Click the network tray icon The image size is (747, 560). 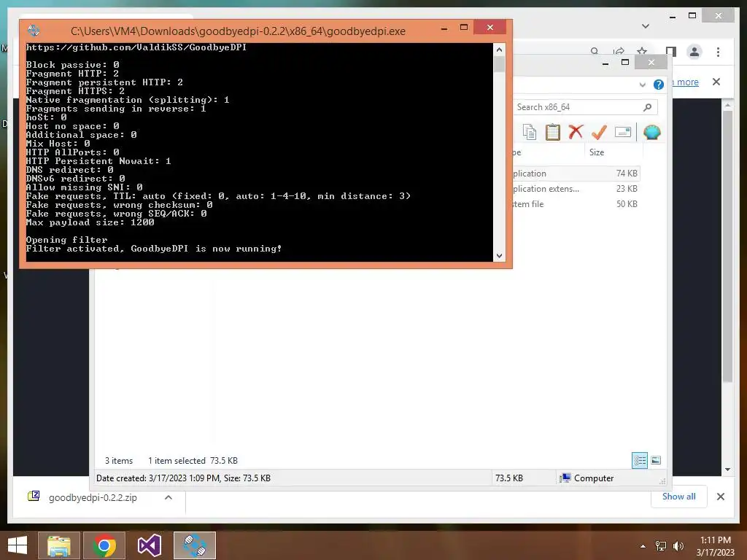coord(661,546)
